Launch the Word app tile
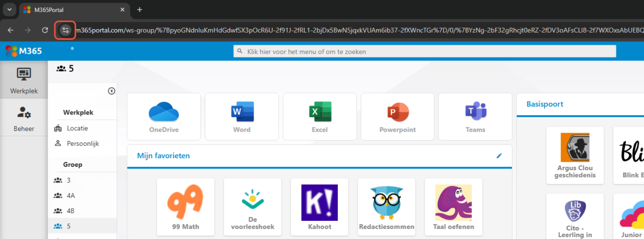Viewport: 644px width, 239px height. [x=242, y=117]
